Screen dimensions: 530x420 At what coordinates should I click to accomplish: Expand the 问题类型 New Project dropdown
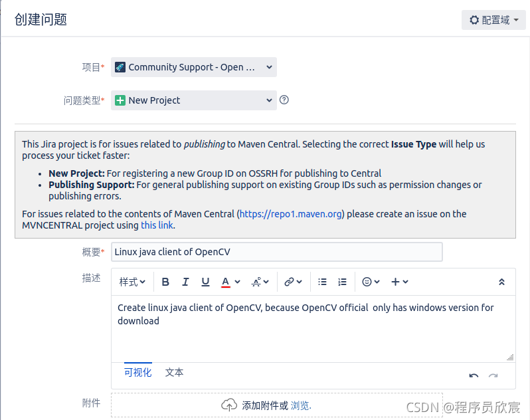193,100
